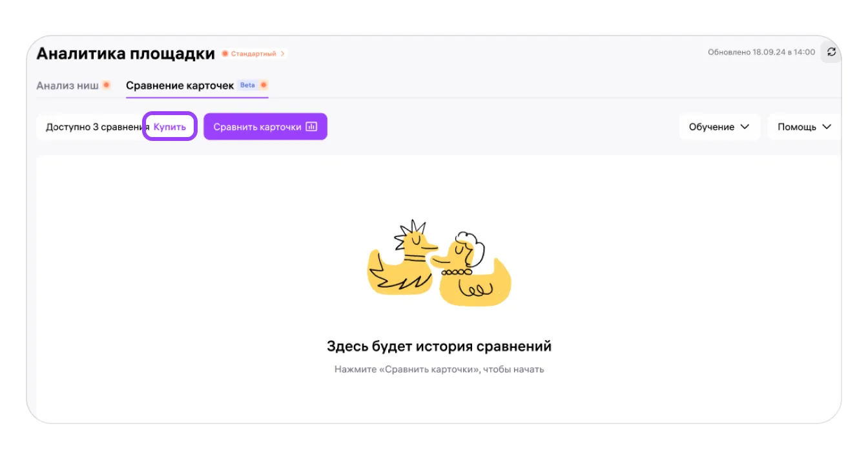Click the orange dot beside Анализ ниш

pos(107,85)
